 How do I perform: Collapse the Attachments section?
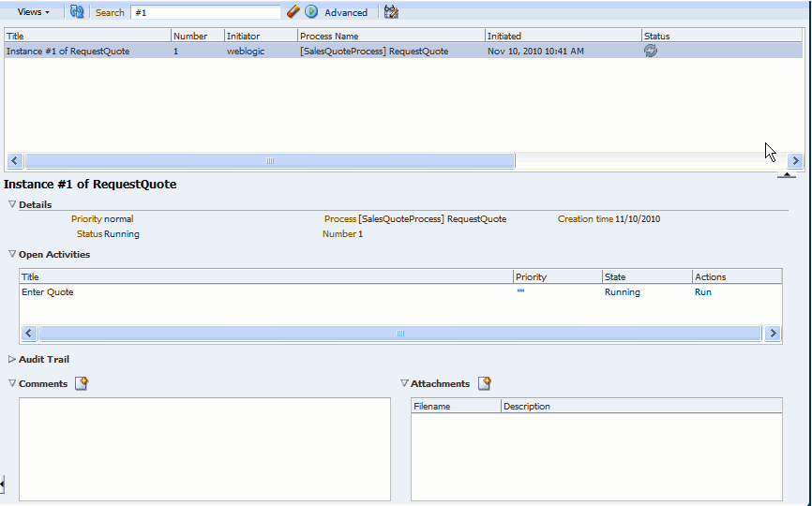(x=404, y=383)
